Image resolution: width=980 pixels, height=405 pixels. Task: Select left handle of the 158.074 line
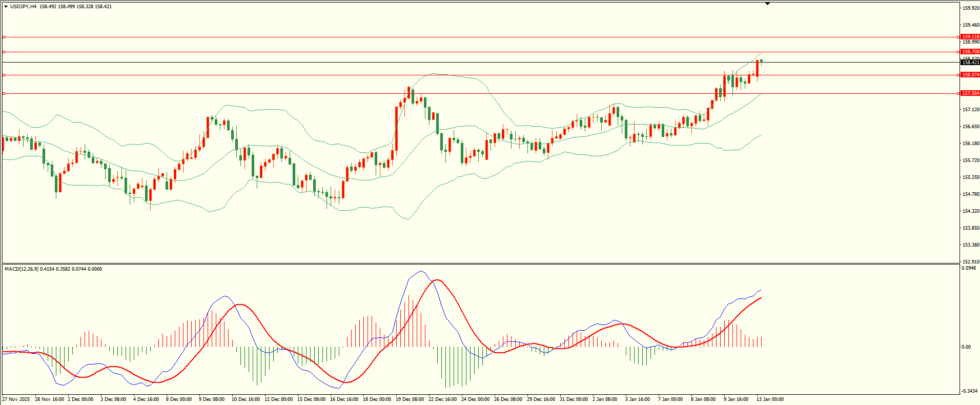(4, 75)
